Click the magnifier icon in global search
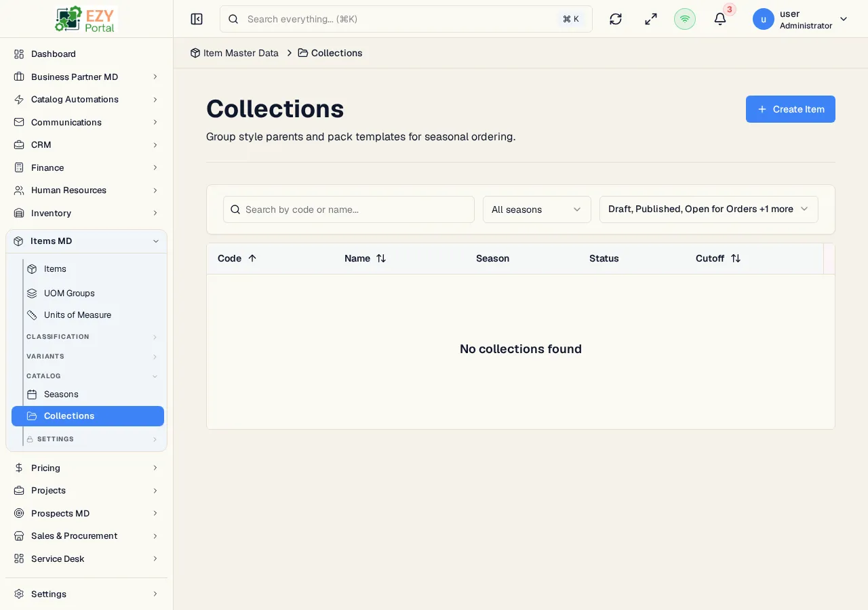 click(233, 19)
